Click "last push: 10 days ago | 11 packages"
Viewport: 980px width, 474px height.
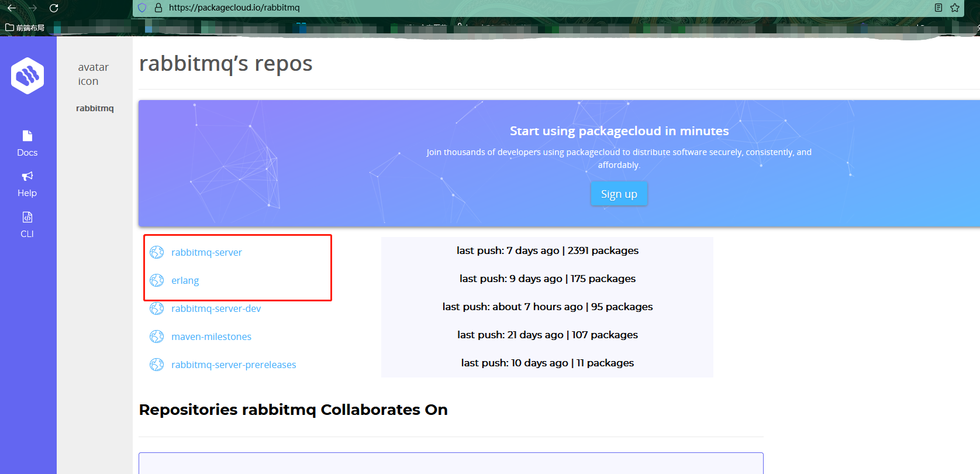(547, 363)
